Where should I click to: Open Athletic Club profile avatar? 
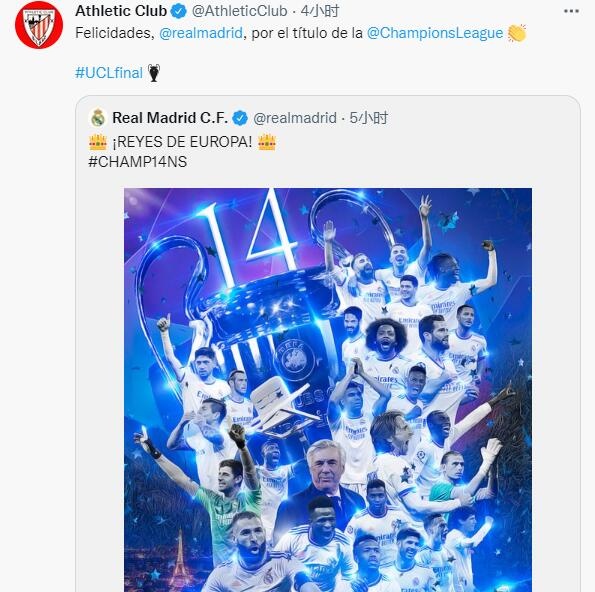(39, 25)
